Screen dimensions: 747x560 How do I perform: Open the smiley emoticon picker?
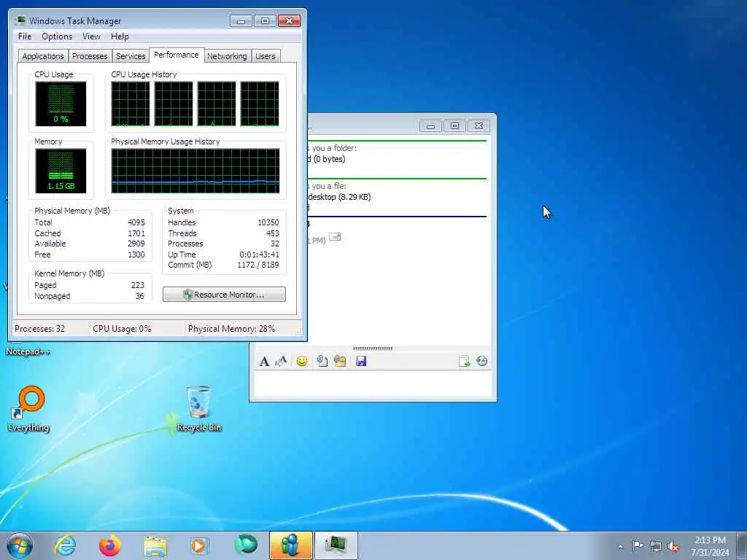click(x=301, y=362)
